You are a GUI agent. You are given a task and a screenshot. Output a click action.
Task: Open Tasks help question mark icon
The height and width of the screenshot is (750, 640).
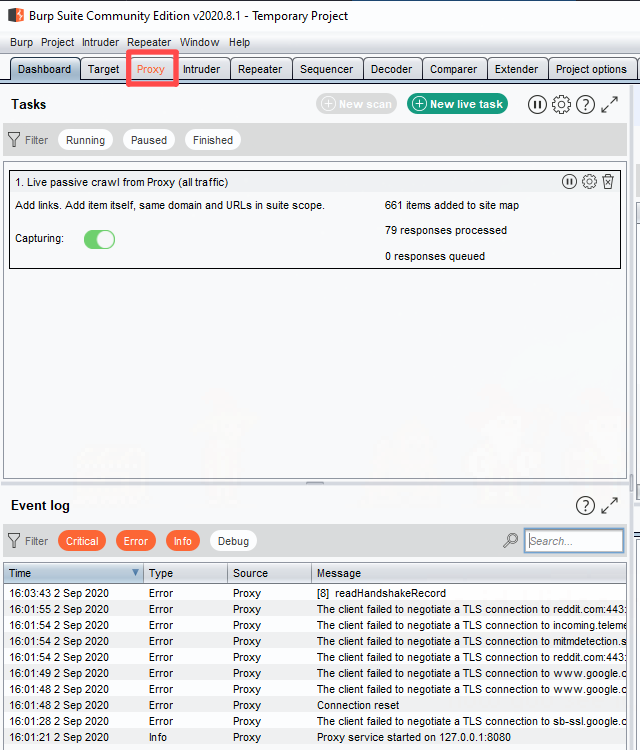point(585,104)
